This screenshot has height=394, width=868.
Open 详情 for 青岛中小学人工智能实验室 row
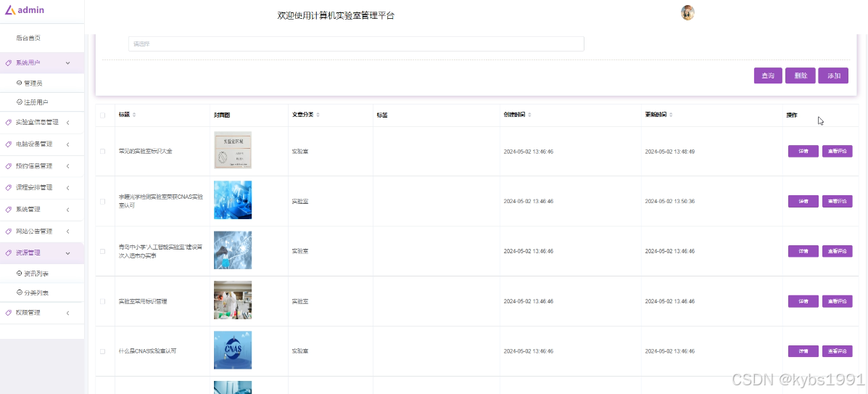tap(803, 251)
